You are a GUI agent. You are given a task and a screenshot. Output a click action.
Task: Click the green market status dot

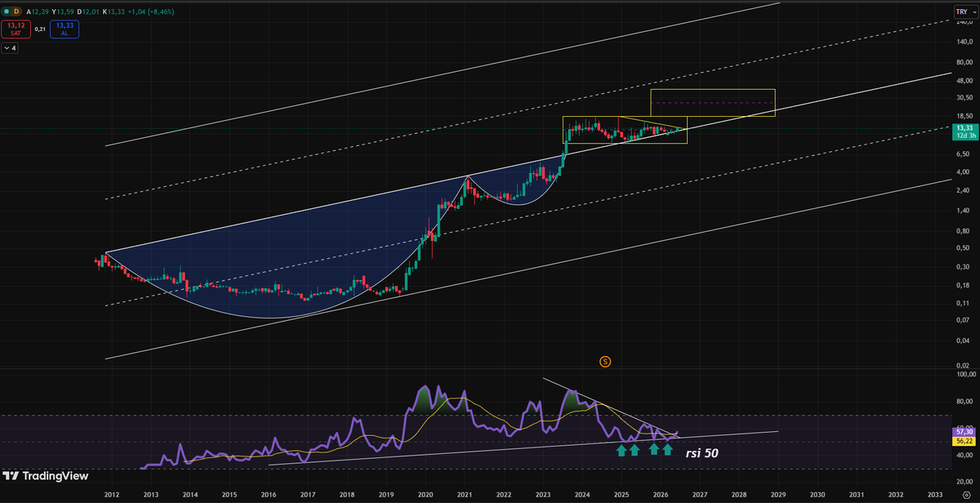[7, 12]
